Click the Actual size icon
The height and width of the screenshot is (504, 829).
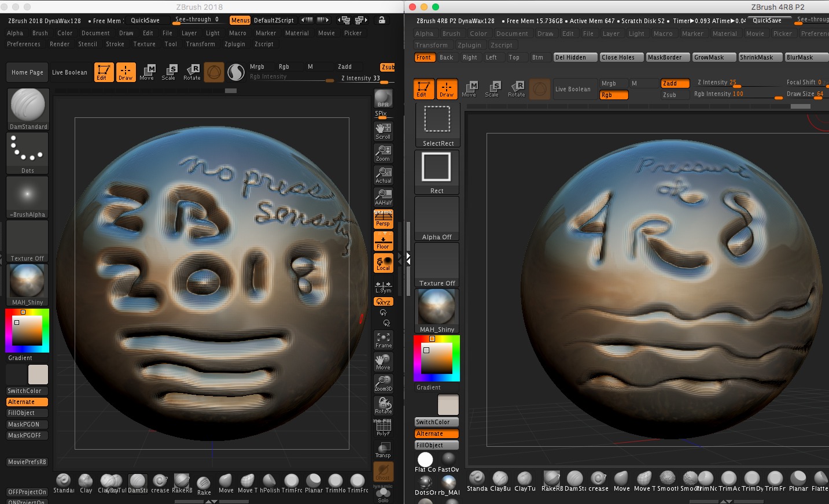pyautogui.click(x=383, y=175)
